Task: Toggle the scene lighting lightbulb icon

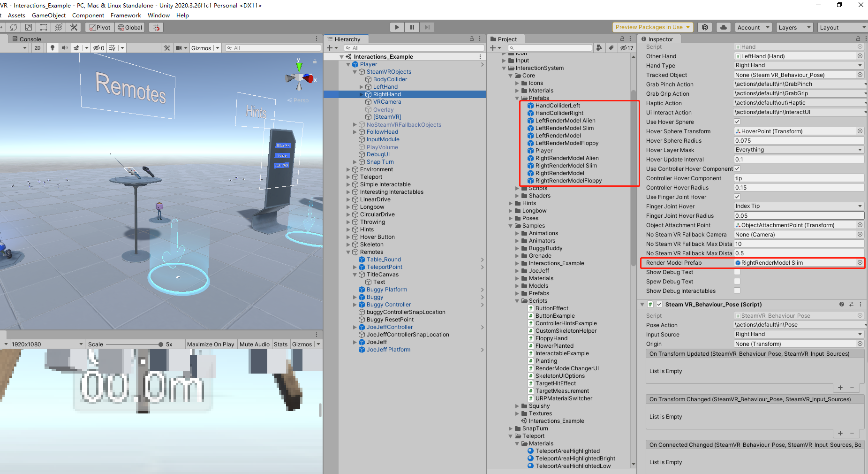Action: pos(52,47)
